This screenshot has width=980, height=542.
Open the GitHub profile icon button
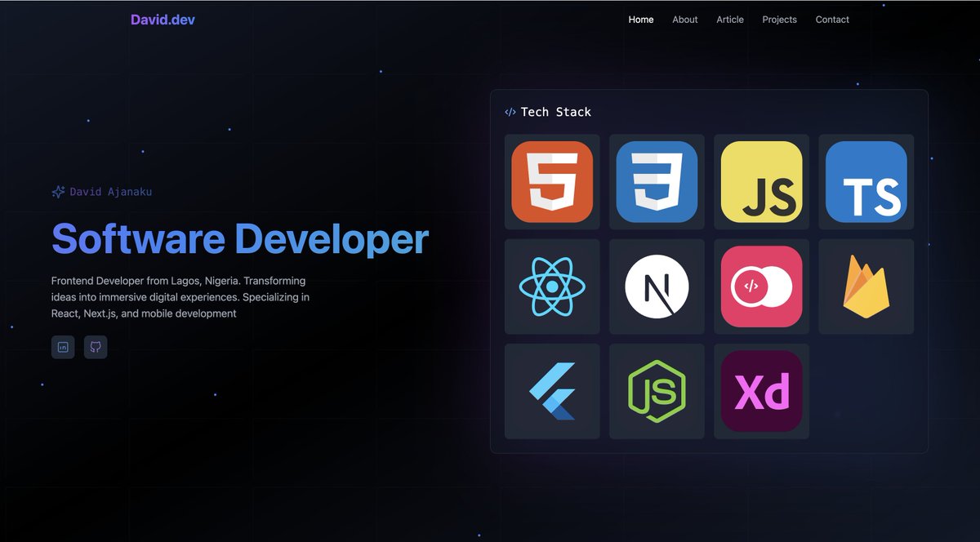pos(96,347)
